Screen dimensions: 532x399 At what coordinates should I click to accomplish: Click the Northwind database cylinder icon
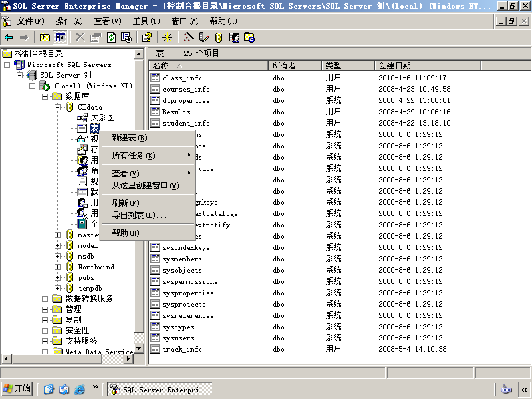point(70,267)
